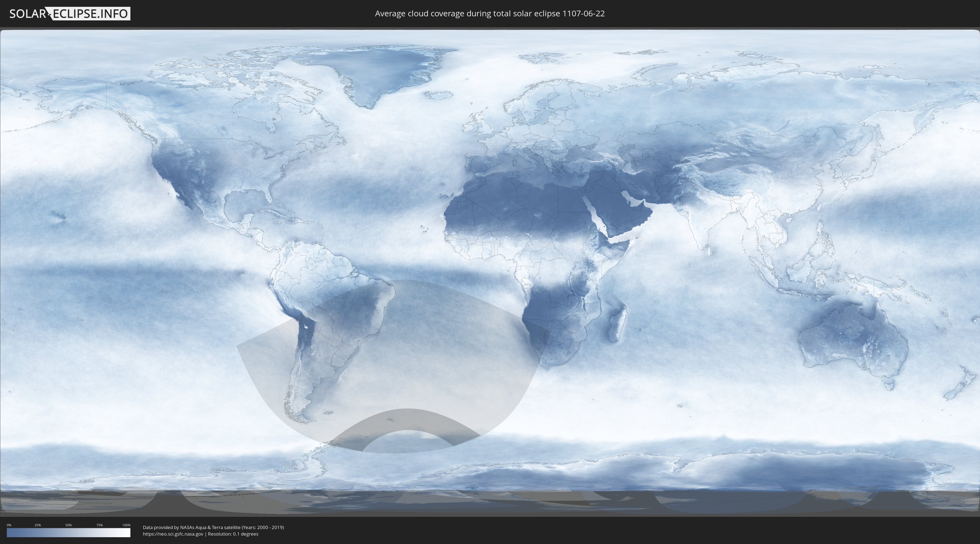
Task: Click the dark totality path arc
Action: 407,420
